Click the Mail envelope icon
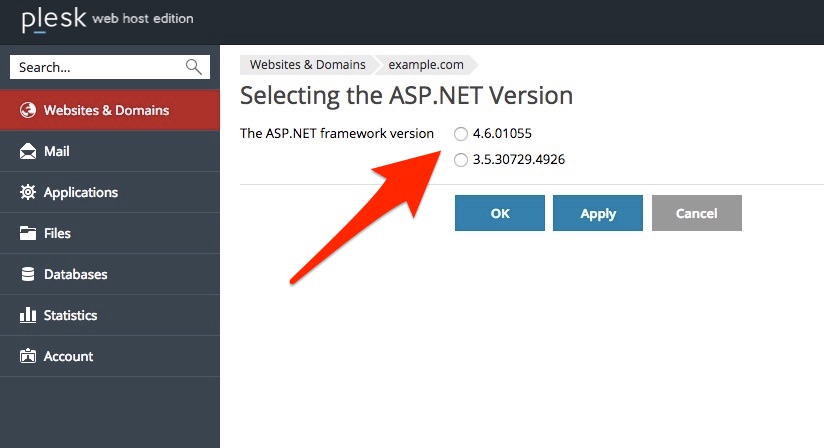This screenshot has width=824, height=448. click(x=28, y=151)
